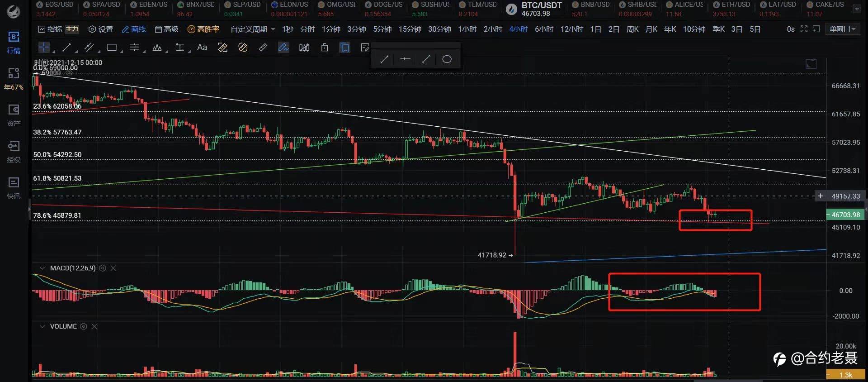
Task: Open the 高级 advanced options
Action: pos(167,29)
